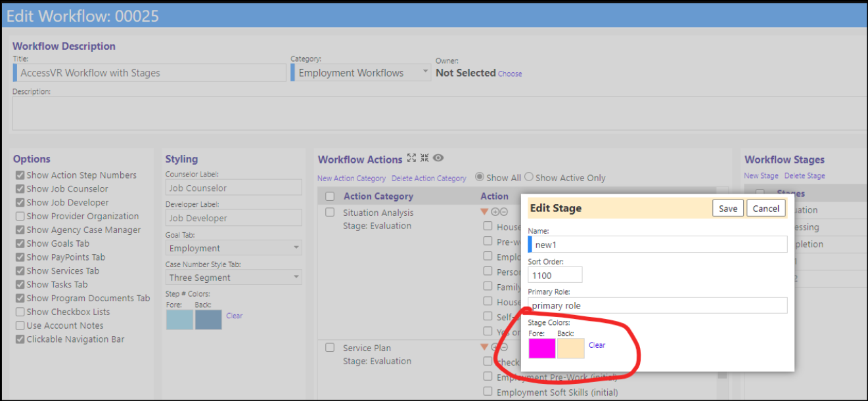Select Show Active Only radio button

click(x=528, y=177)
